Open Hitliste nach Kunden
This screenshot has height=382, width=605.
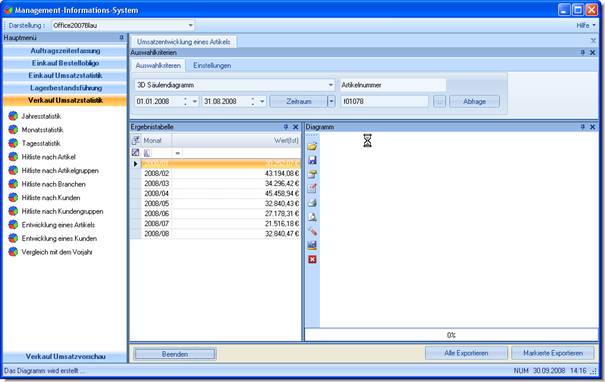click(51, 198)
